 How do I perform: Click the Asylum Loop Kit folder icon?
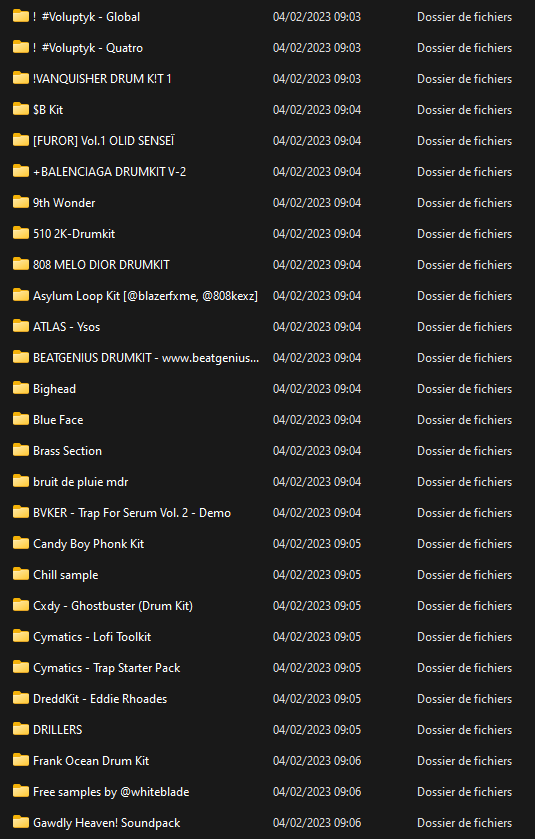tap(21, 295)
